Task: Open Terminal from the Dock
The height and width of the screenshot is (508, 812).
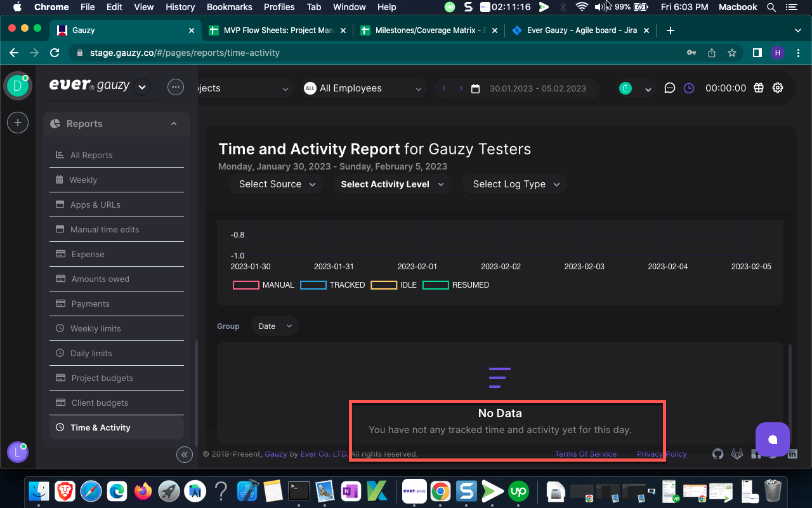Action: coord(299,490)
